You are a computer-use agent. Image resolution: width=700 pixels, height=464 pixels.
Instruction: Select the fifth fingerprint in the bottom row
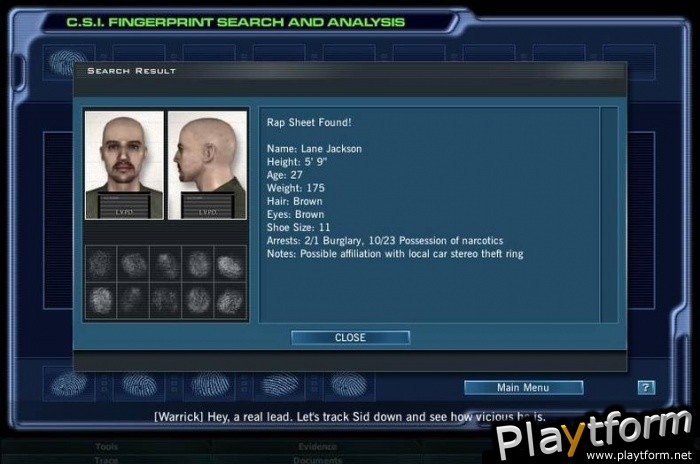pyautogui.click(x=349, y=384)
